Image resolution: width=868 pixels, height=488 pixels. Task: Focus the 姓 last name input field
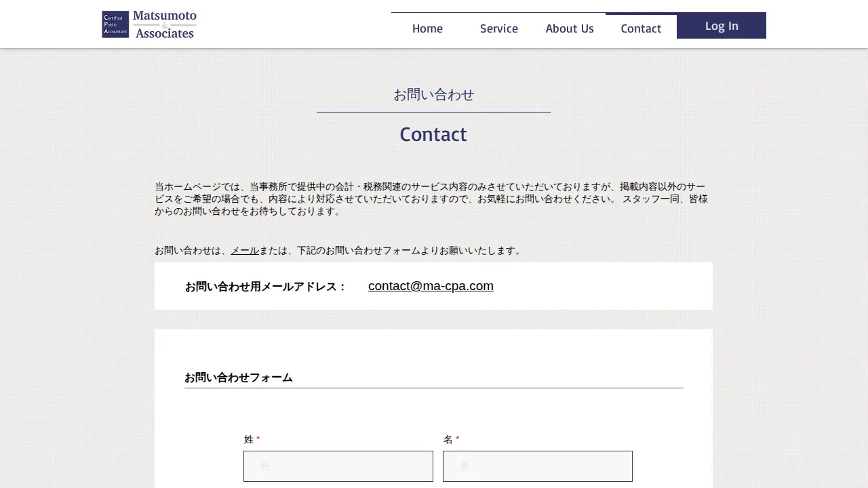coord(338,466)
